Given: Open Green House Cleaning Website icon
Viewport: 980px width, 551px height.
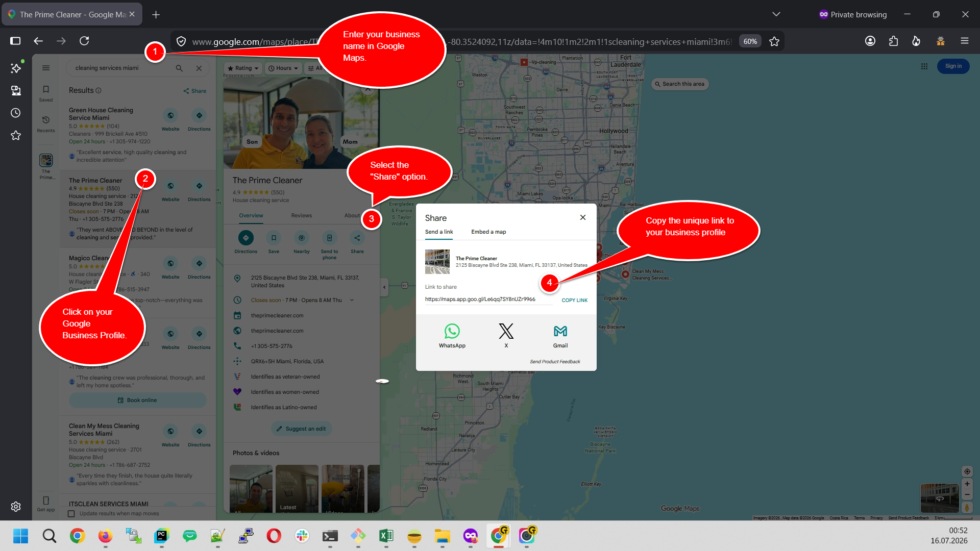Looking at the screenshot, I should [170, 115].
